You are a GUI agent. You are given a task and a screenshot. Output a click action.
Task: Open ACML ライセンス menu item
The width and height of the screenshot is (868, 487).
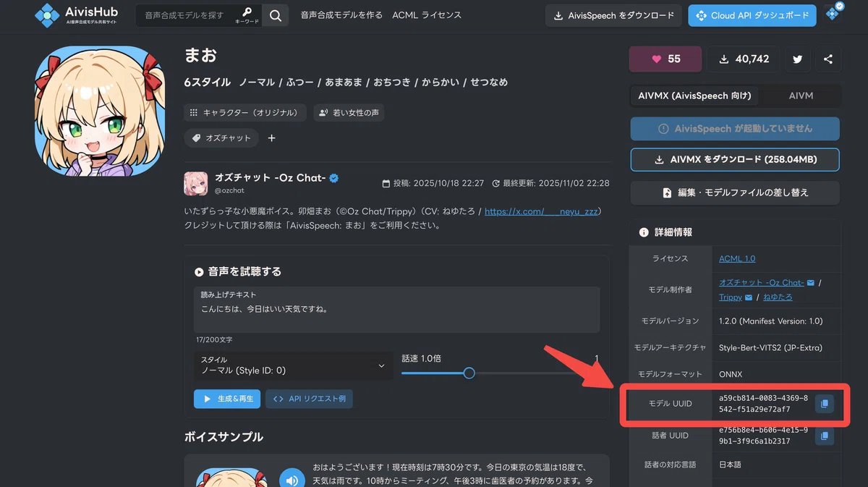point(427,15)
